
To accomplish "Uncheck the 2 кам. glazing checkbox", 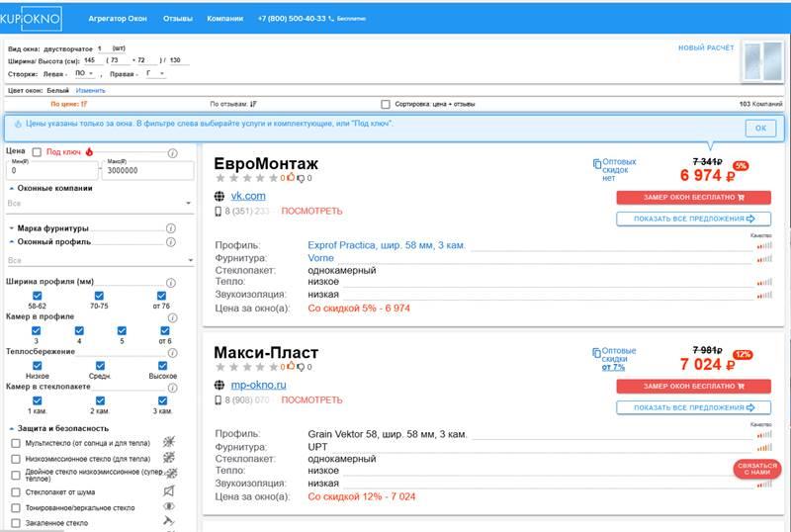I will click(x=101, y=400).
